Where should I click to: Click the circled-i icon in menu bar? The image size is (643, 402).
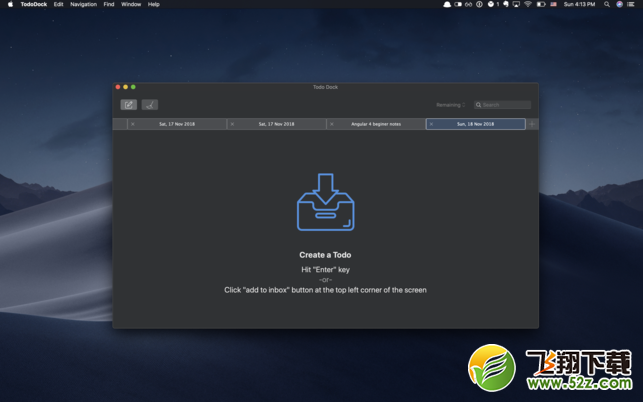click(479, 4)
